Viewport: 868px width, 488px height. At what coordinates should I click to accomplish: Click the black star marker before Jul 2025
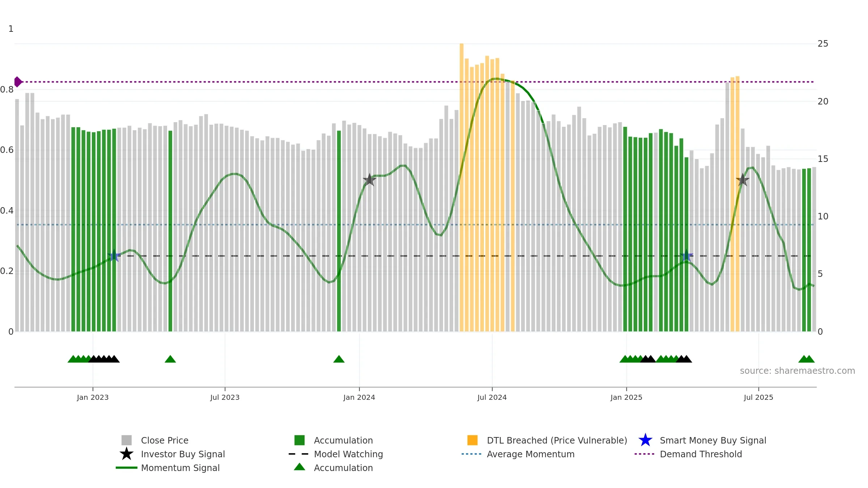743,180
